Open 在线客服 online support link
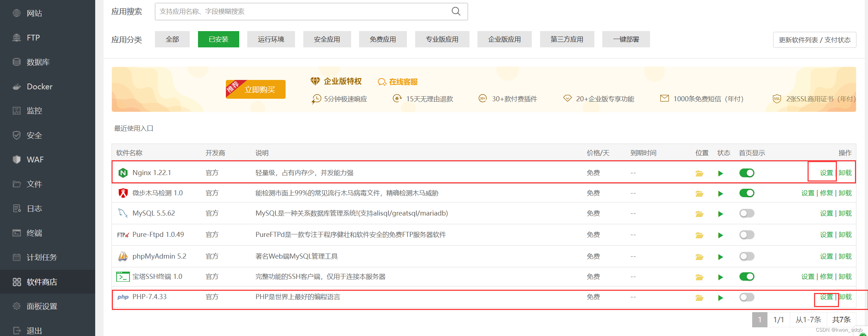This screenshot has width=868, height=336. pyautogui.click(x=398, y=82)
